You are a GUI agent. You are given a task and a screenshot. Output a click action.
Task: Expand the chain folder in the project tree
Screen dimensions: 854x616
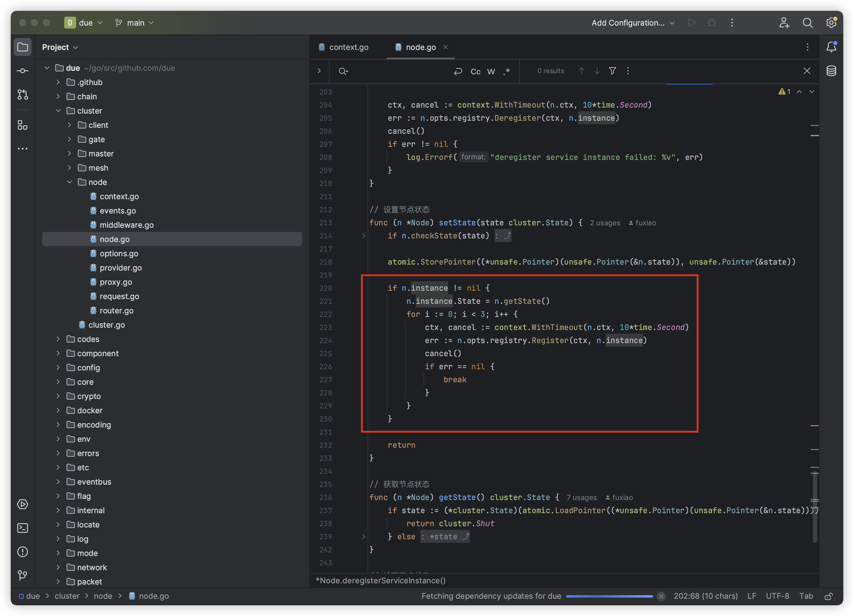(58, 96)
